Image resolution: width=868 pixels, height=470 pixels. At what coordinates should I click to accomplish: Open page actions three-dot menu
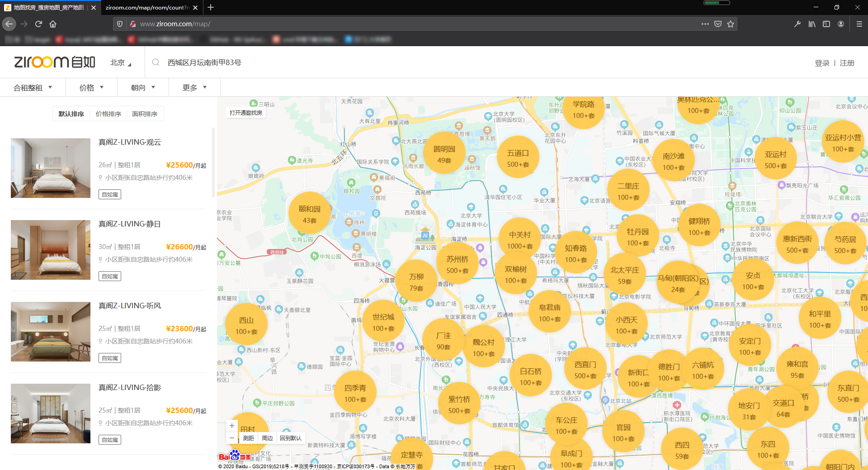(x=705, y=24)
